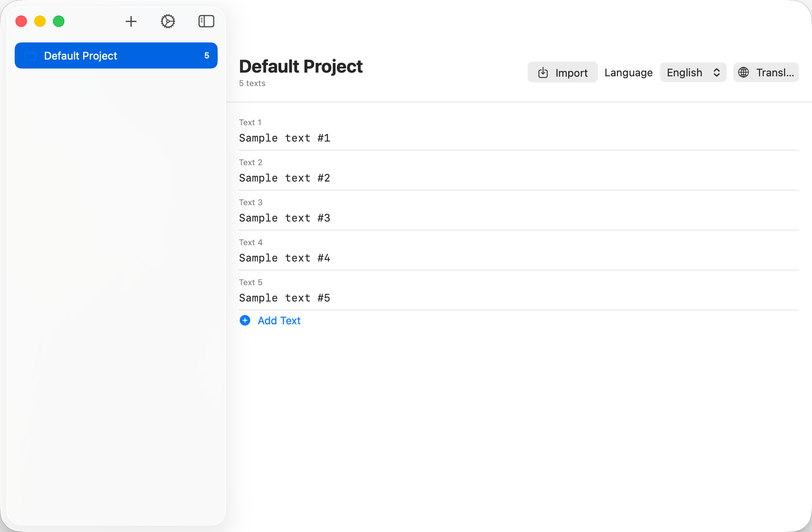Click the blue Add Text plus icon
812x532 pixels.
[245, 320]
